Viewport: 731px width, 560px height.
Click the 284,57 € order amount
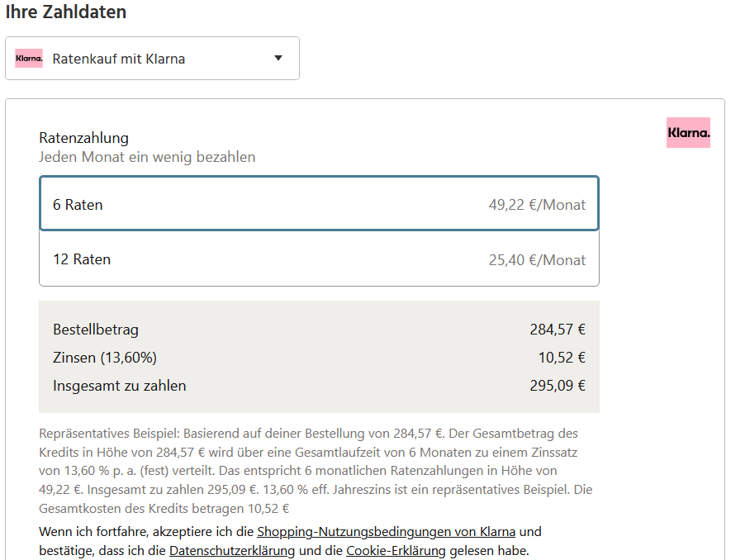pos(558,330)
